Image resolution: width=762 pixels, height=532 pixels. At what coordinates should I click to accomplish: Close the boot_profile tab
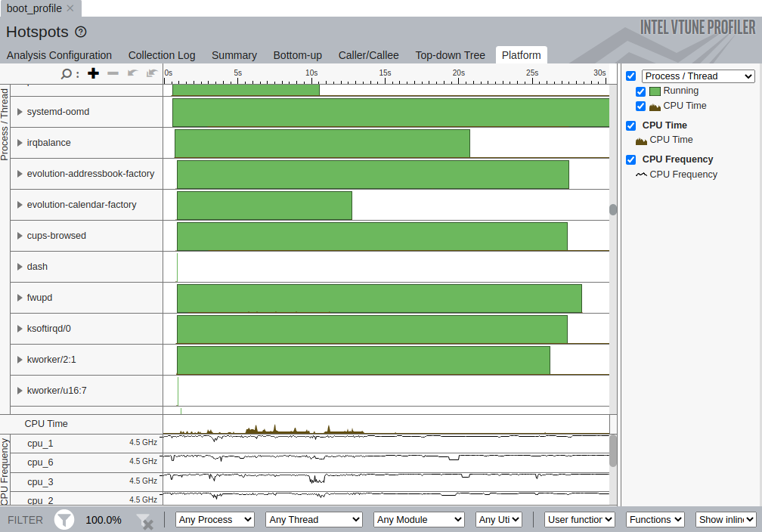pyautogui.click(x=70, y=8)
